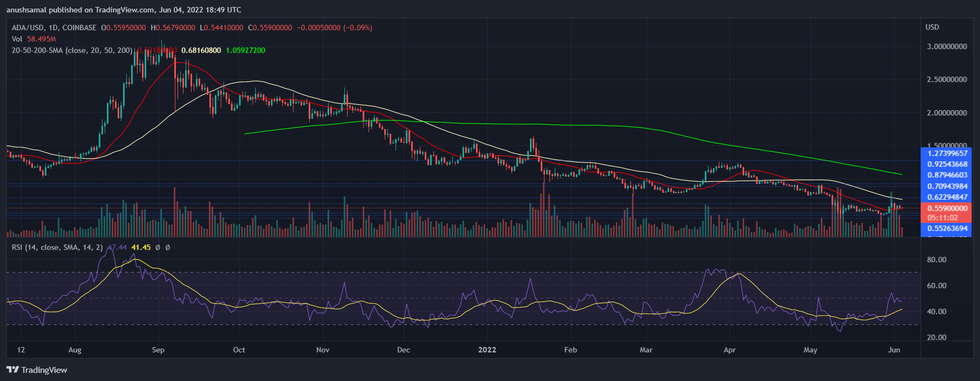Click the Aug date on time axis

(75, 350)
